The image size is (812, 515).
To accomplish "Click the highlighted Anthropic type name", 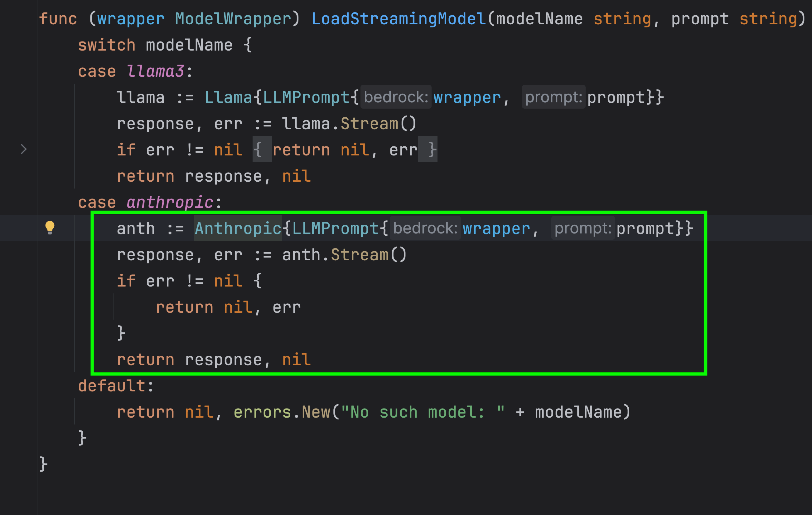I will click(x=238, y=228).
